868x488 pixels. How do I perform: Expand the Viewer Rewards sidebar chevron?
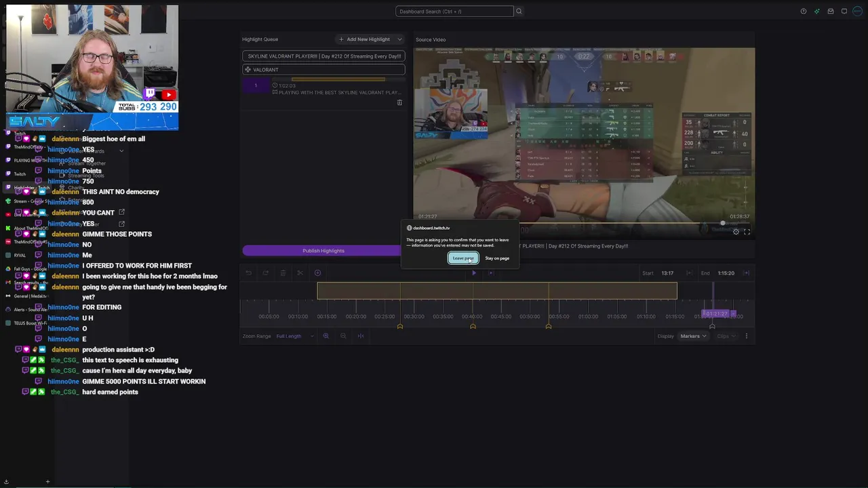pyautogui.click(x=121, y=151)
